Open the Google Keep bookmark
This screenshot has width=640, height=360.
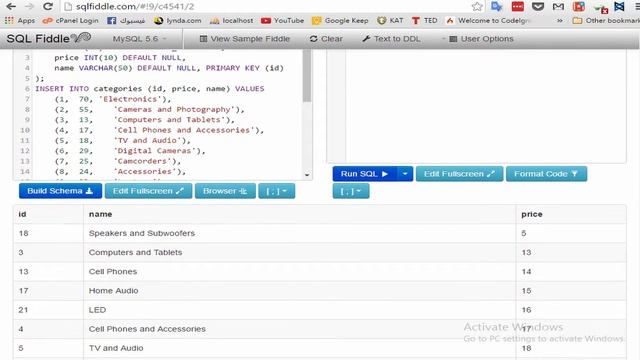coord(340,20)
